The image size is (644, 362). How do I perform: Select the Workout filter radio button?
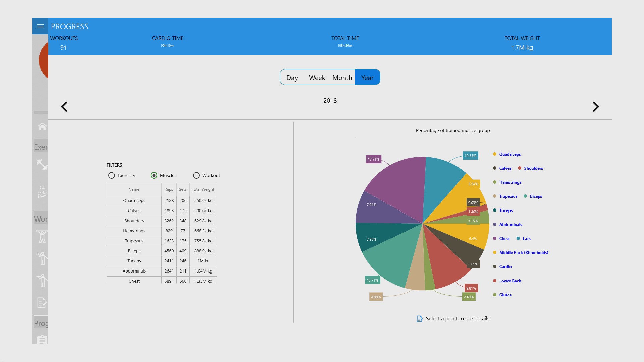[196, 175]
